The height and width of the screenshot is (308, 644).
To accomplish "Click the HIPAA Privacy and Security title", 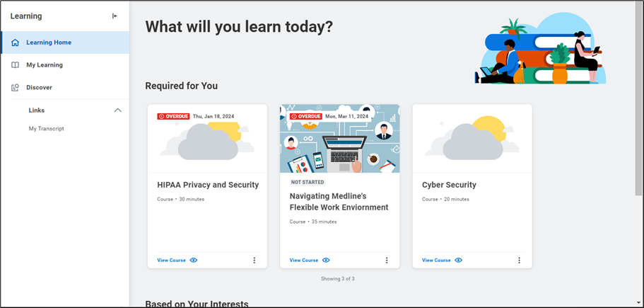I will pyautogui.click(x=208, y=185).
